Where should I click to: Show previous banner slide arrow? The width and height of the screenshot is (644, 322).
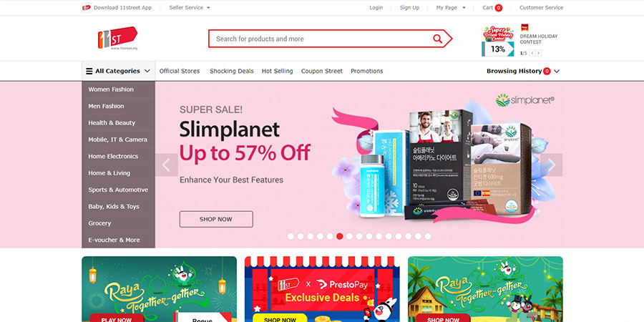tap(166, 165)
